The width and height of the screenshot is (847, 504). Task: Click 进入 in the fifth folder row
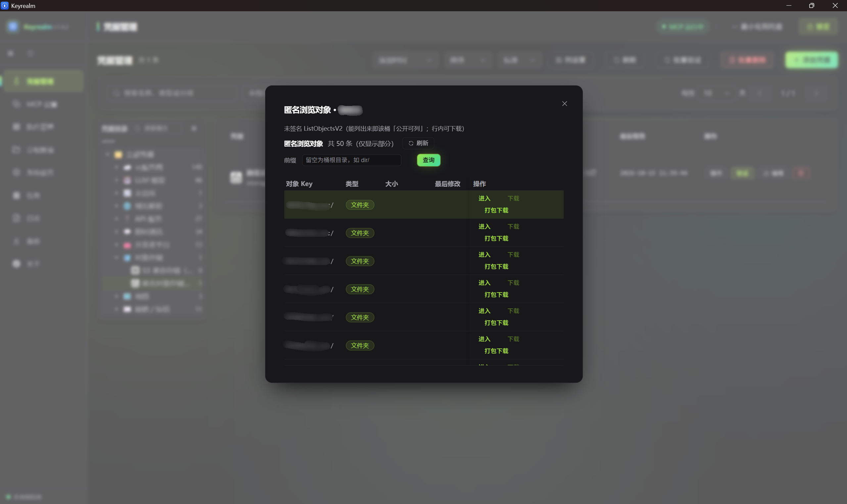[484, 311]
